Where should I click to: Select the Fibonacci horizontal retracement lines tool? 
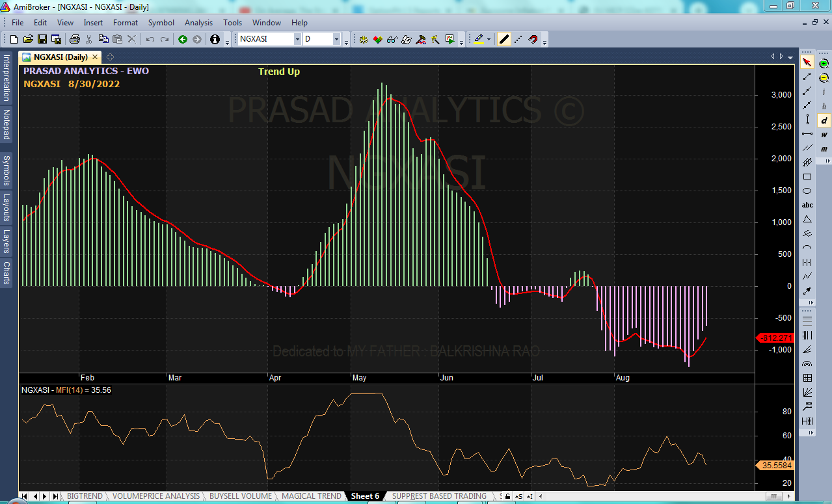(x=807, y=321)
